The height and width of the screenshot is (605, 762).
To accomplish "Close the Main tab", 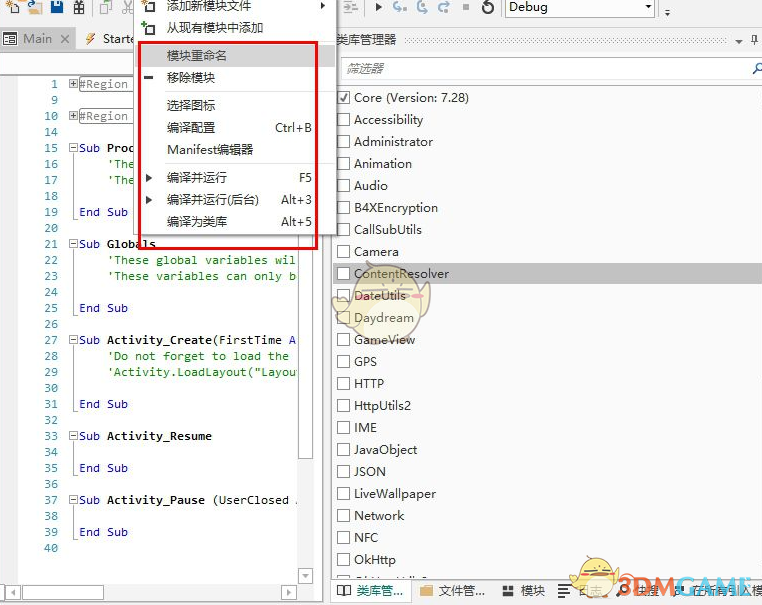I will [65, 39].
